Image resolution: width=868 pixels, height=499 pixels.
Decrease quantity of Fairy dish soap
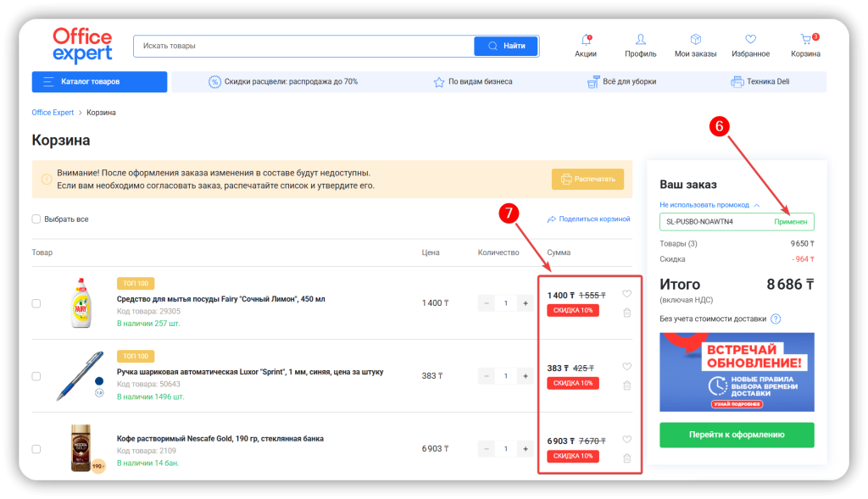click(487, 303)
